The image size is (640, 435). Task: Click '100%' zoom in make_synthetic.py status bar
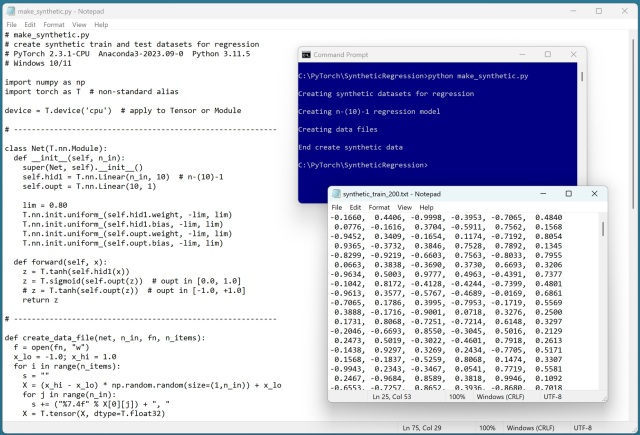pyautogui.click(x=487, y=428)
